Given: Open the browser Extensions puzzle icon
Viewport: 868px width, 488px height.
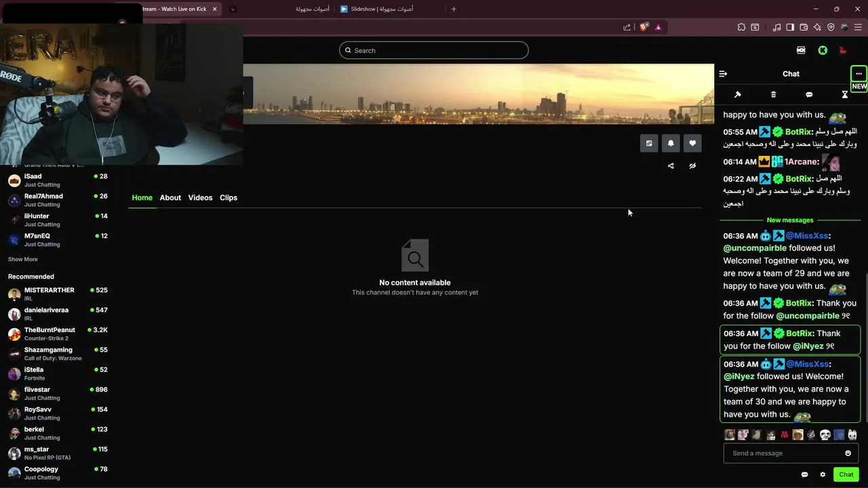Looking at the screenshot, I should pyautogui.click(x=741, y=27).
